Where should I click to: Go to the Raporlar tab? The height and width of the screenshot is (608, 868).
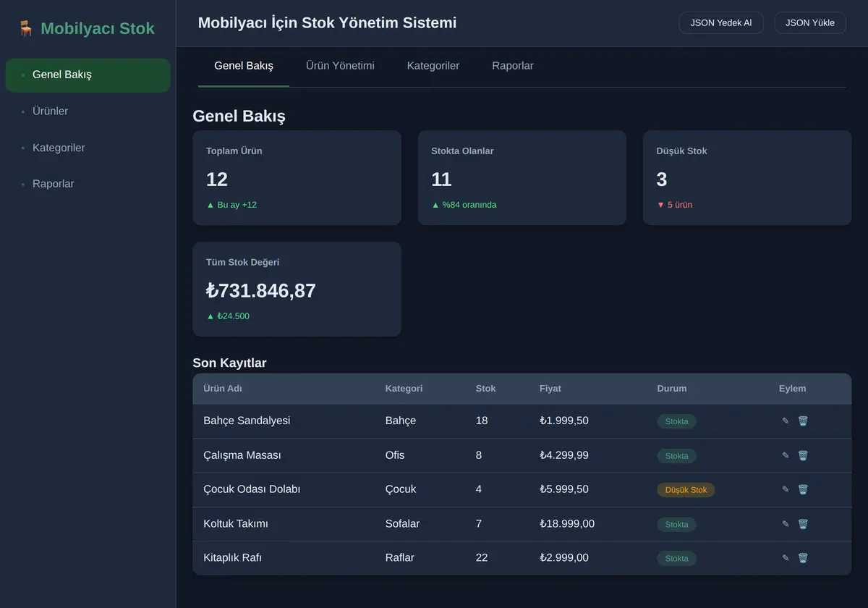(x=513, y=66)
